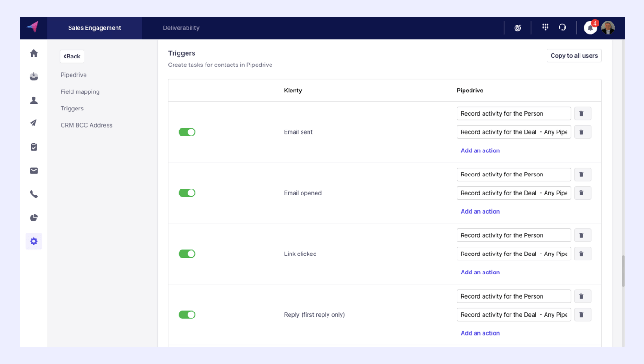Open Email opened Person action dropdown
Screen dimensions: 644x364
click(x=514, y=175)
